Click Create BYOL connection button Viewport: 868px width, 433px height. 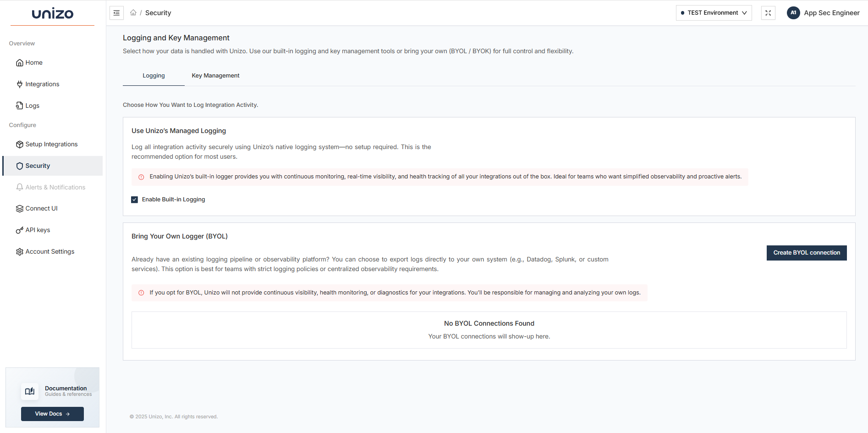[806, 253]
